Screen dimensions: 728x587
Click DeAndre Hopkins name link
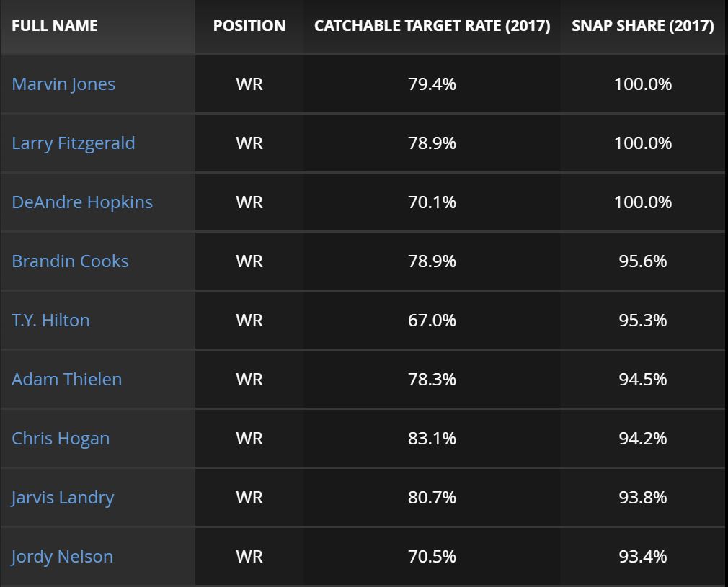click(82, 202)
